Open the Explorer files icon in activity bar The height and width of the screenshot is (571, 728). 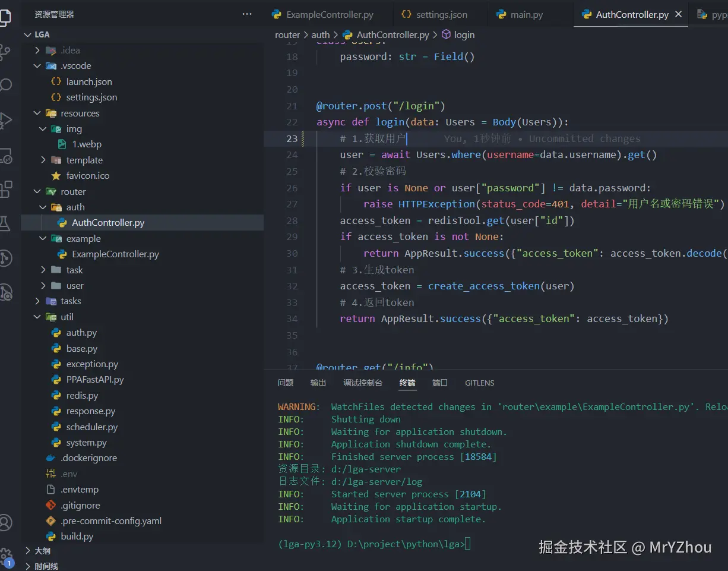click(x=5, y=17)
